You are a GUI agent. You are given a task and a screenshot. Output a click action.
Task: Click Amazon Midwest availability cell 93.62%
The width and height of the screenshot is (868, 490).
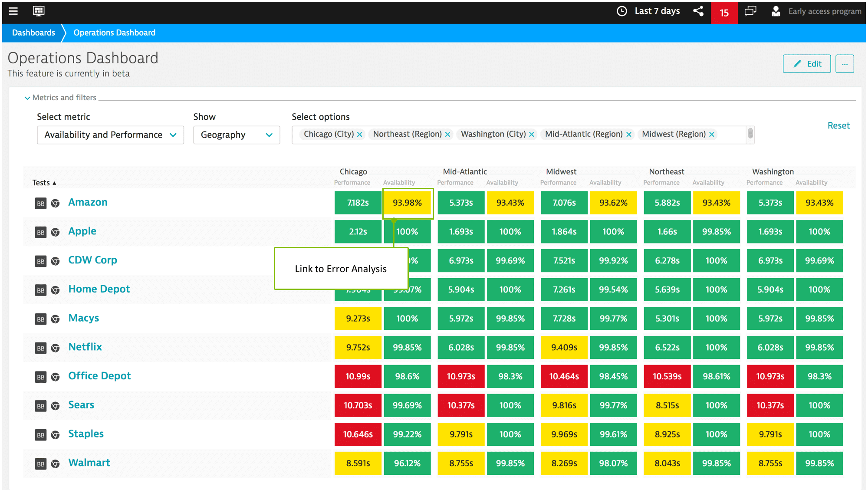click(613, 203)
